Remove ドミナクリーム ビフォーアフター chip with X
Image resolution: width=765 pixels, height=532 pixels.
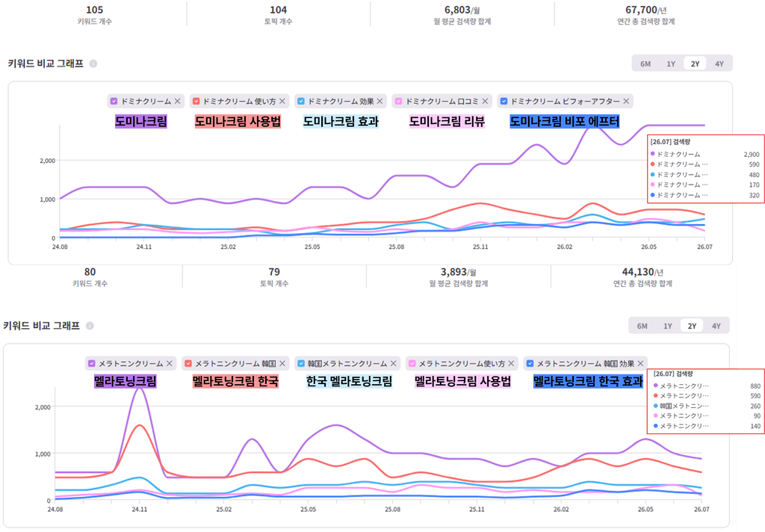coord(626,101)
